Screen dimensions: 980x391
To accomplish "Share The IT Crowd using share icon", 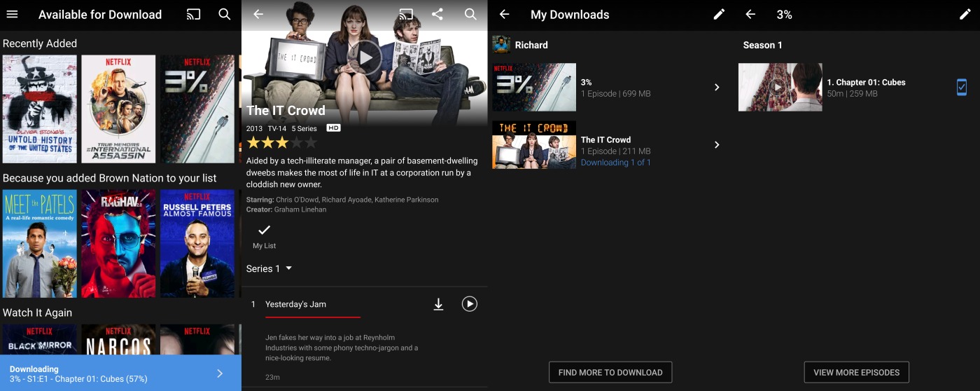I will coord(437,14).
